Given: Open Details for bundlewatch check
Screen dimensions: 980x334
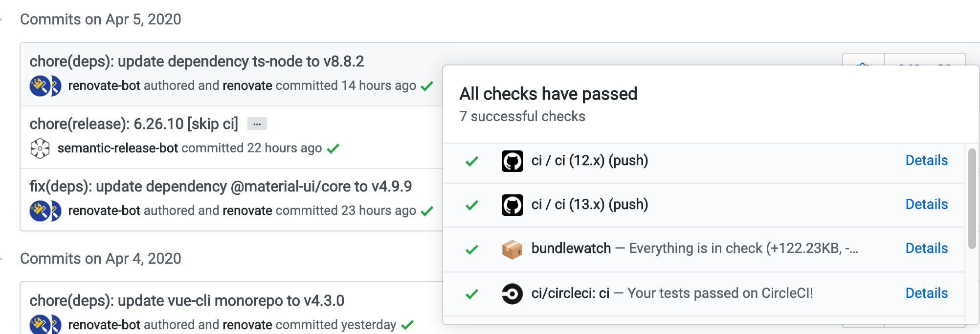Looking at the screenshot, I should (926, 248).
